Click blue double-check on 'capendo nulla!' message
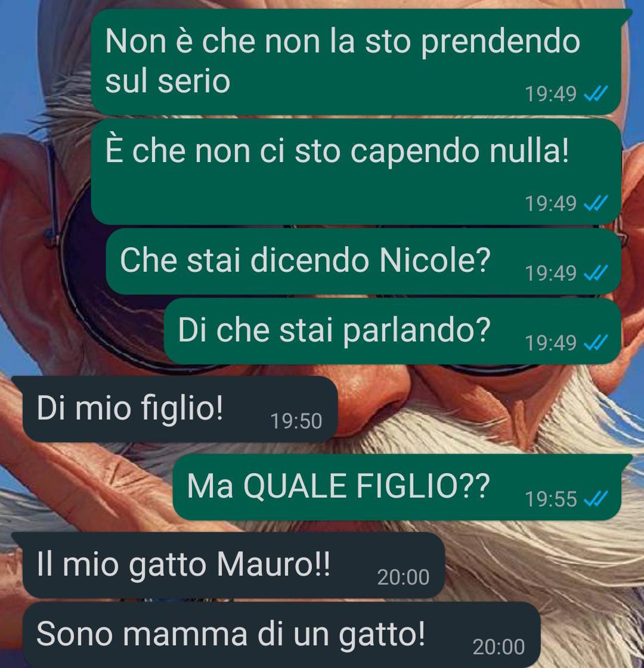The height and width of the screenshot is (668, 644). point(596,203)
